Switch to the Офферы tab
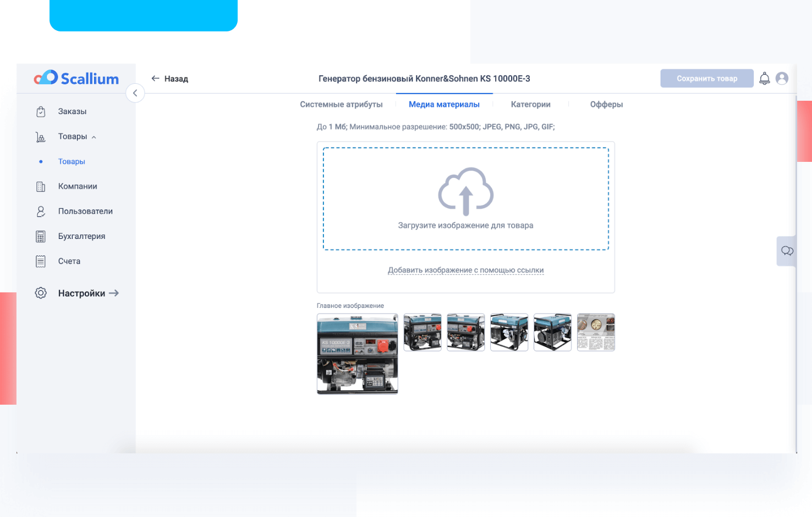 click(x=606, y=105)
